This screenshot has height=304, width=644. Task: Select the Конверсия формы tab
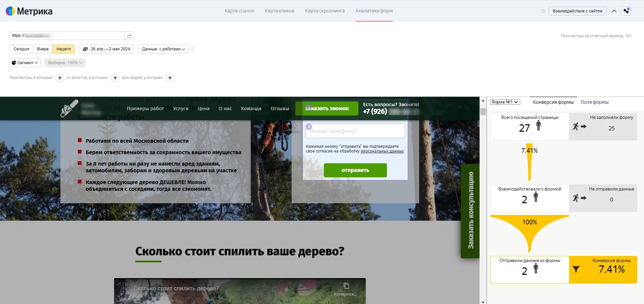click(553, 102)
